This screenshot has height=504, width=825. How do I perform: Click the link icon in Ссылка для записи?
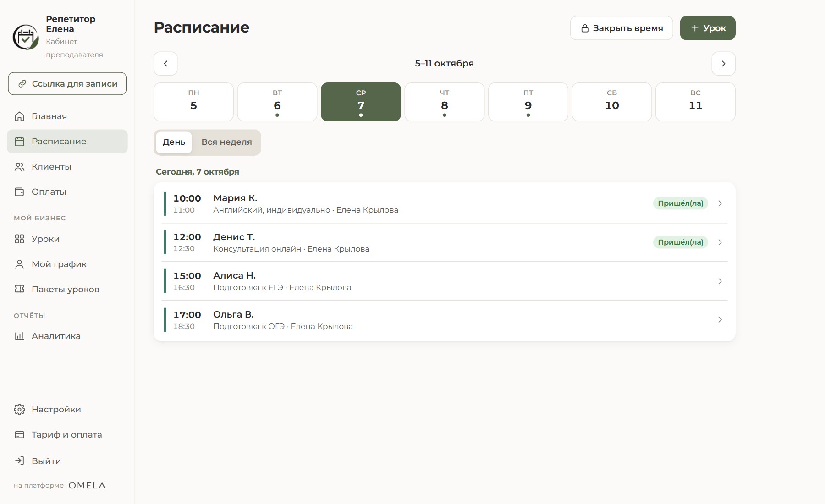coord(22,84)
